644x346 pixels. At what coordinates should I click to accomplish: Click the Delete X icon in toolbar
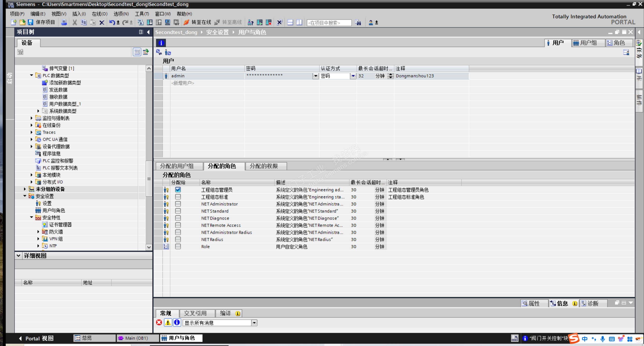[x=102, y=22]
